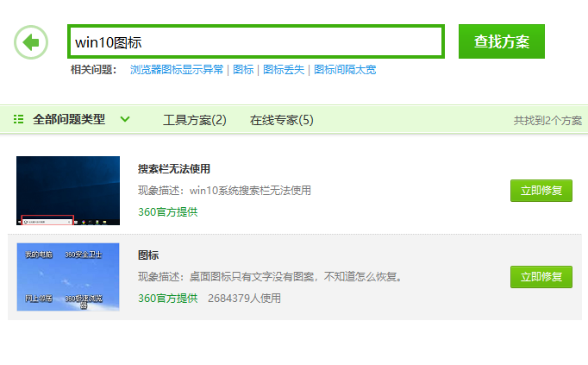This screenshot has width=588, height=365.
Task: Click the list icon beside 全部问题类型
Action: 19,119
